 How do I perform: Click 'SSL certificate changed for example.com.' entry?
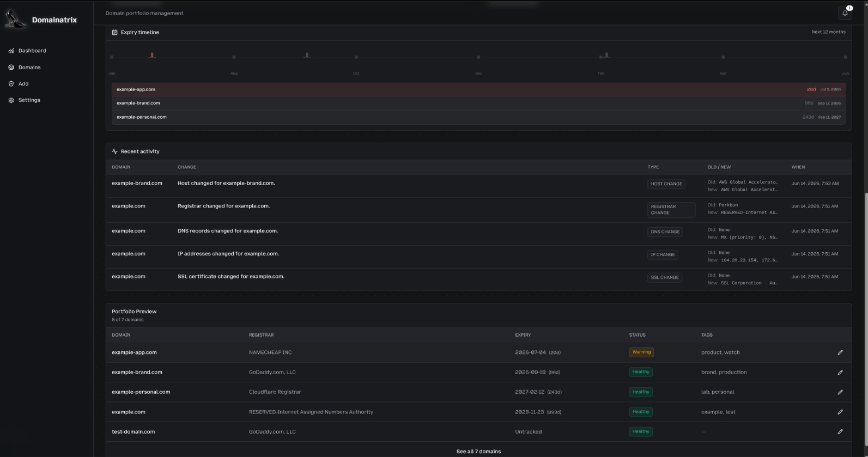coord(231,277)
